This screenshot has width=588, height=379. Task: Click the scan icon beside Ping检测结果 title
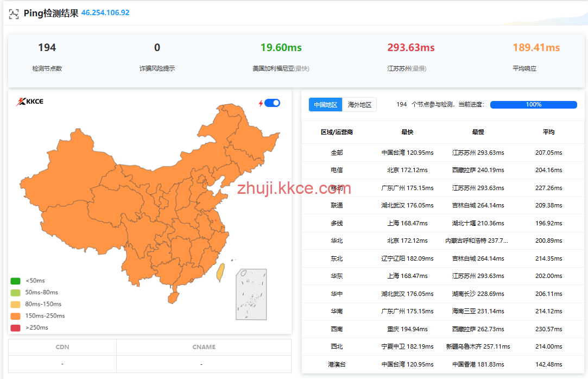[x=14, y=14]
